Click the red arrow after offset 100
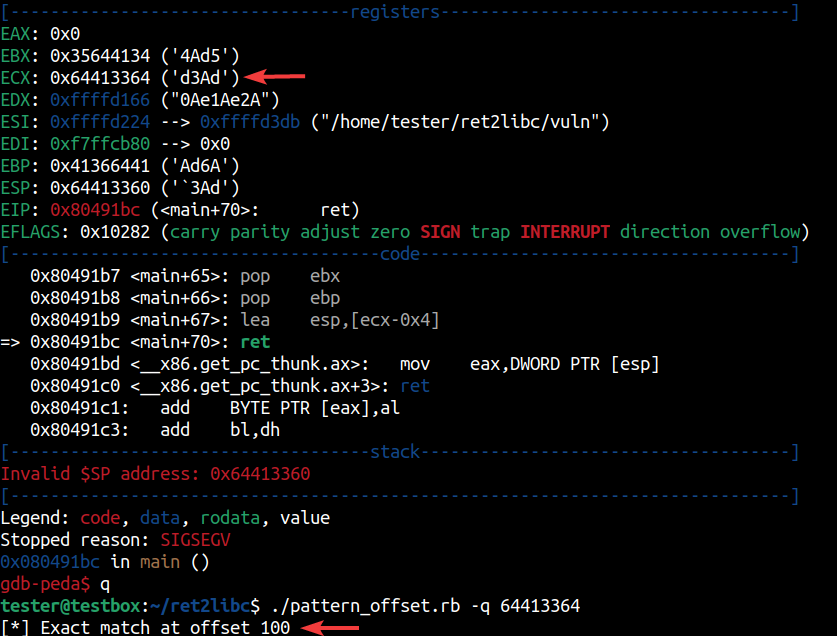 point(335,627)
